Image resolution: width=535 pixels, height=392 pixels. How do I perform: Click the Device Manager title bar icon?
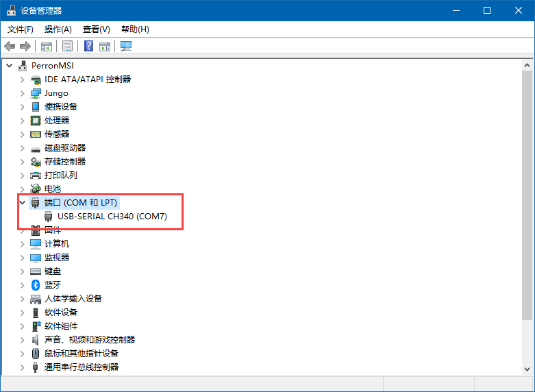pos(11,10)
